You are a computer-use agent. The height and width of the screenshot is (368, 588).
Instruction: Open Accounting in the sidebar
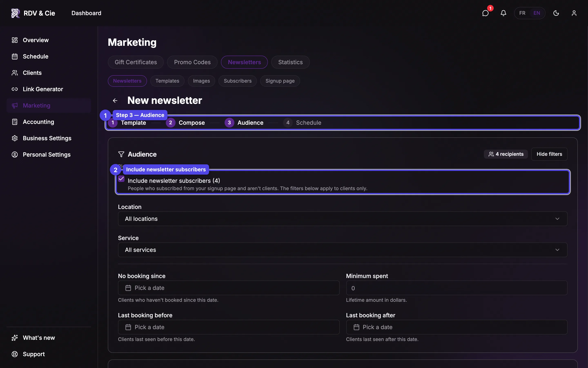tap(49, 122)
